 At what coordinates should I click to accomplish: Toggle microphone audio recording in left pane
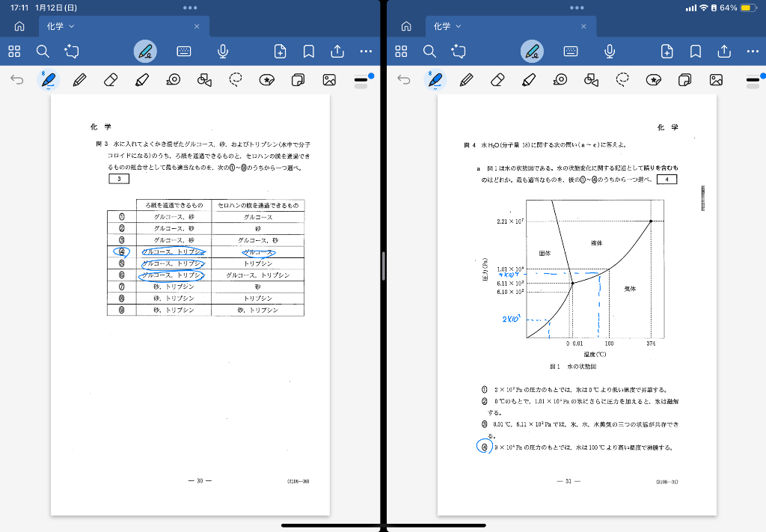click(x=223, y=51)
